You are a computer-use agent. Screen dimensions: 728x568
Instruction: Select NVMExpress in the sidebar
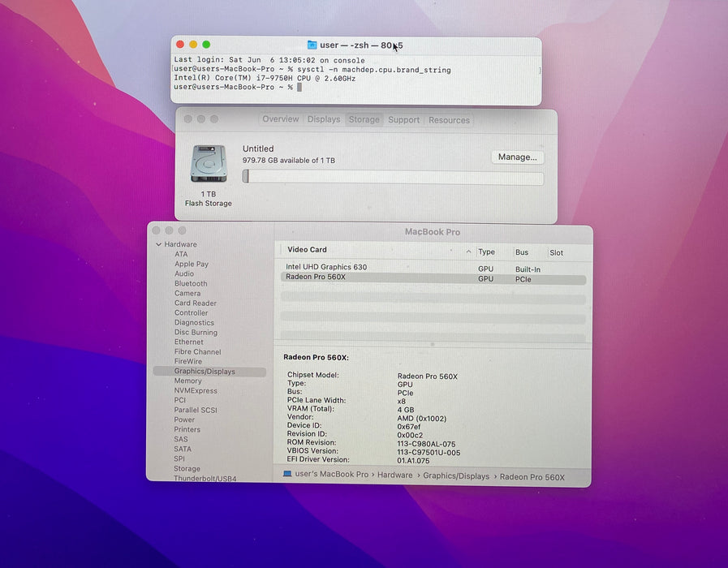pos(196,390)
